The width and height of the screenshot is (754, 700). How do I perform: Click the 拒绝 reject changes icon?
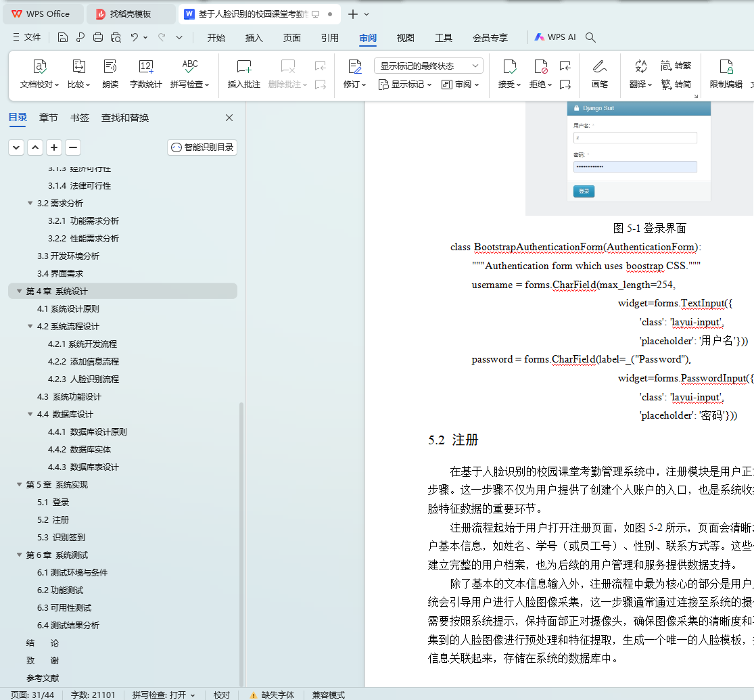540,66
